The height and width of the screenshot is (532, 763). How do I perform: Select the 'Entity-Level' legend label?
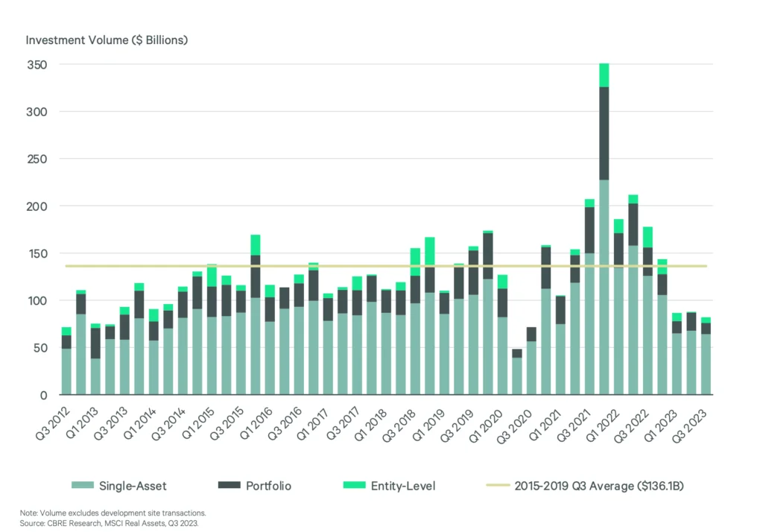403,486
